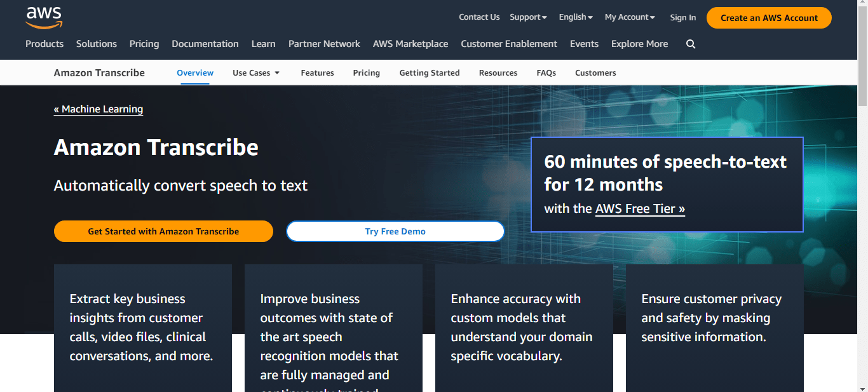Screen dimensions: 868x392
Task: Click 'Automatically convert speech to text' subtitle
Action: pyautogui.click(x=180, y=186)
